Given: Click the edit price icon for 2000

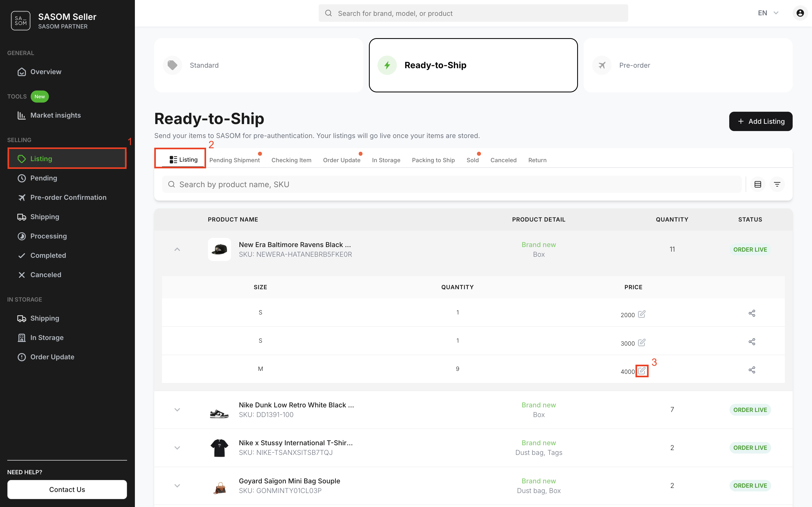Looking at the screenshot, I should tap(642, 314).
